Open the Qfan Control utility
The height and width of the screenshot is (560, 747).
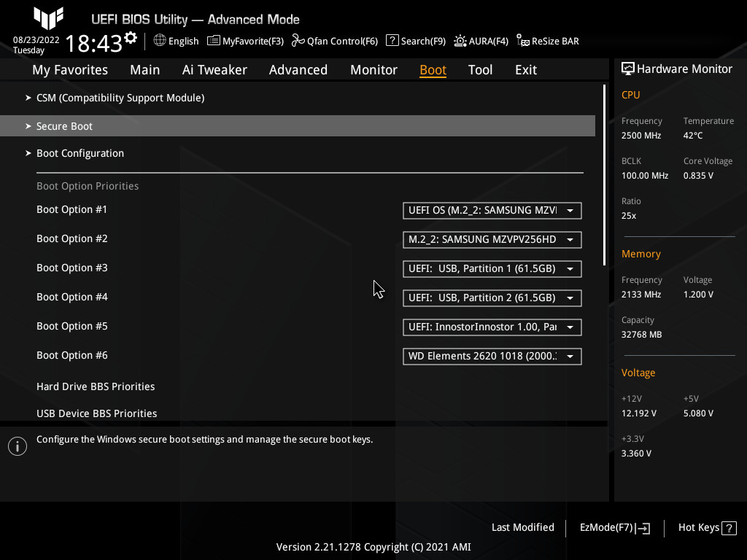[x=334, y=41]
